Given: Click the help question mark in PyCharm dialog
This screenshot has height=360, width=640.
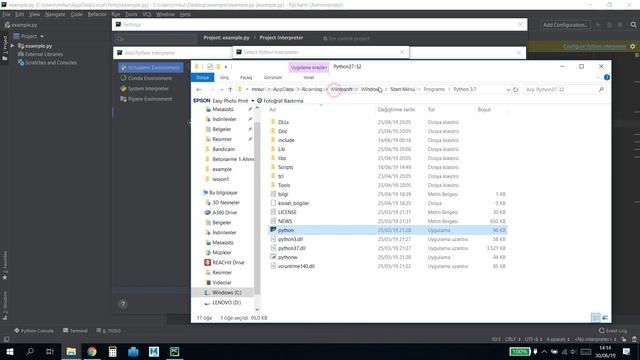Looking at the screenshot, I should point(123,304).
